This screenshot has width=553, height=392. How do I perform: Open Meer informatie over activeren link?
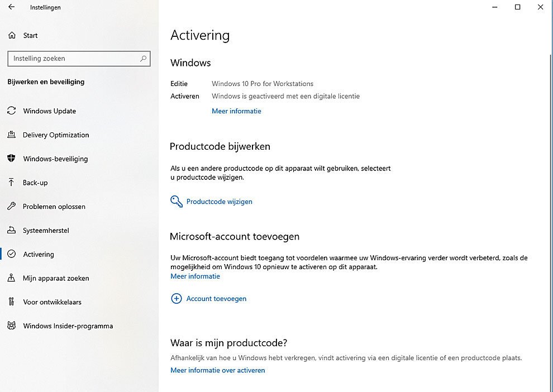(x=218, y=370)
